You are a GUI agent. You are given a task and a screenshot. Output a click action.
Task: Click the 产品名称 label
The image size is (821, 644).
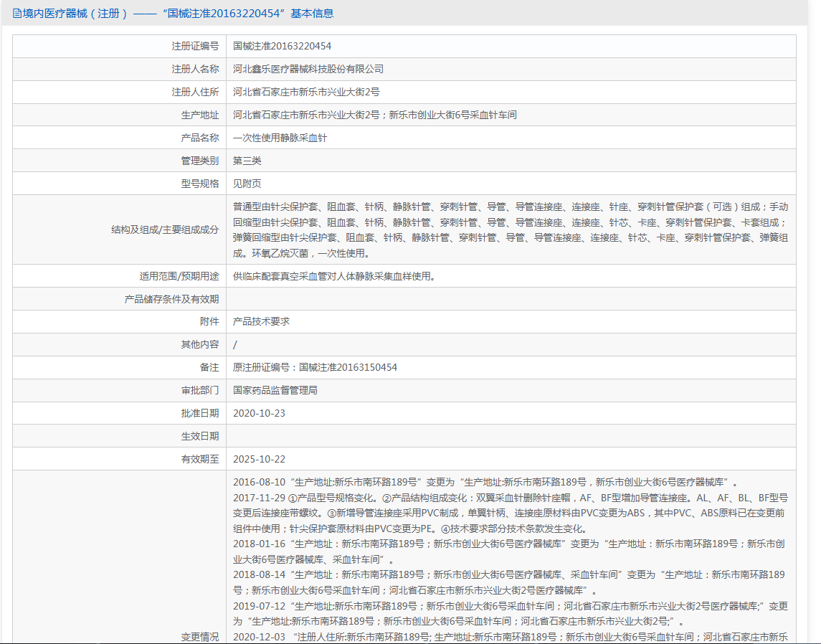[200, 138]
